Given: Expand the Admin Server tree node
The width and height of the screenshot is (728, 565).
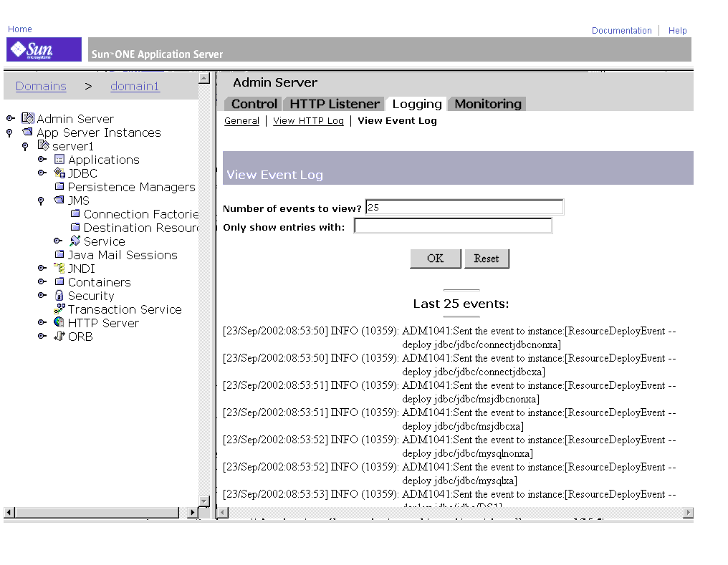Looking at the screenshot, I should point(11,118).
